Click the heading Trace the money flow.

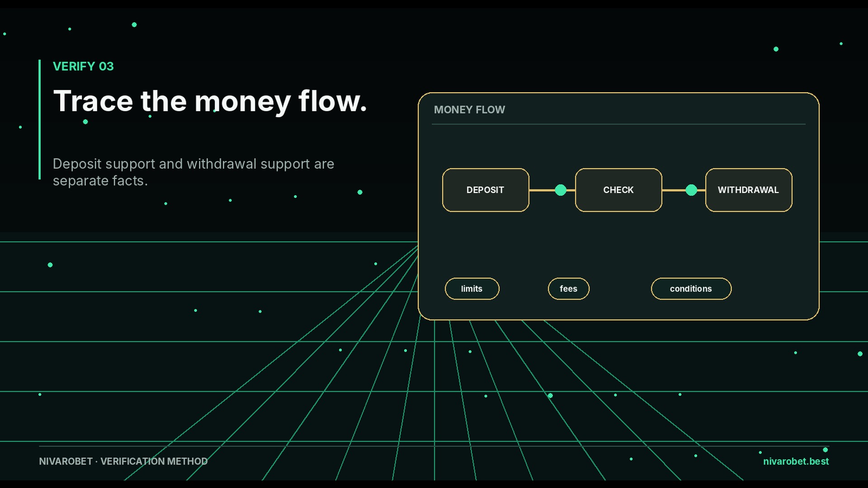click(x=210, y=101)
